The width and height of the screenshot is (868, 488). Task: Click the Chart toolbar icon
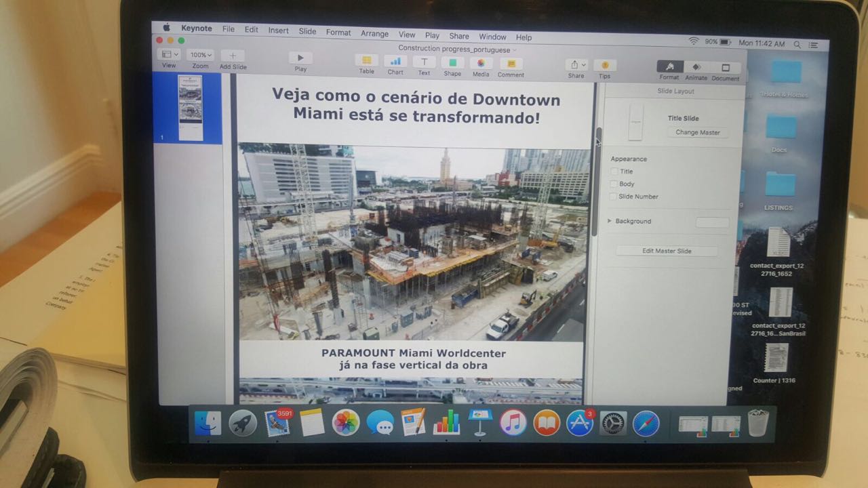tap(395, 61)
